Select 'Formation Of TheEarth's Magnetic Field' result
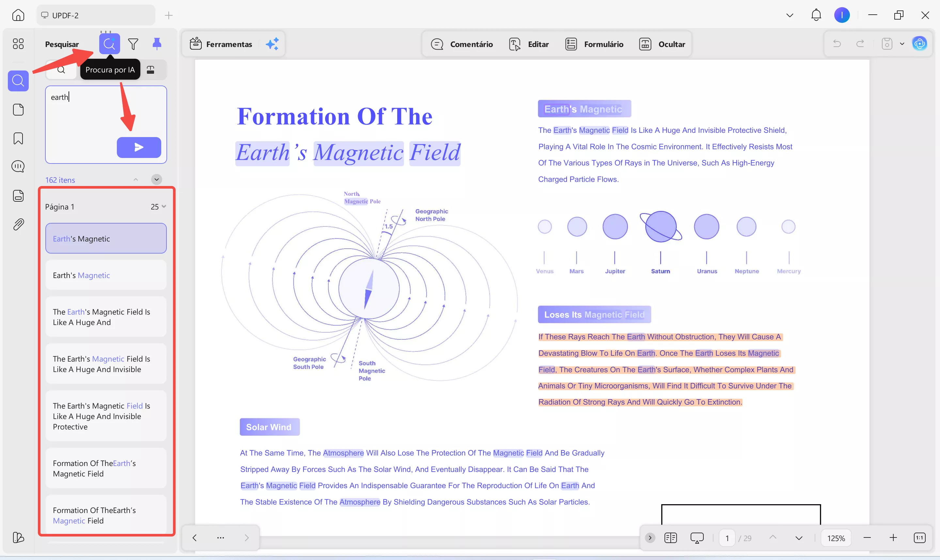This screenshot has height=560, width=940. (106, 468)
